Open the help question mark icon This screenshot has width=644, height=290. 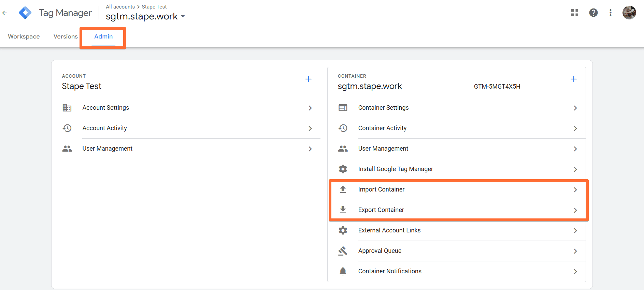[x=593, y=13]
